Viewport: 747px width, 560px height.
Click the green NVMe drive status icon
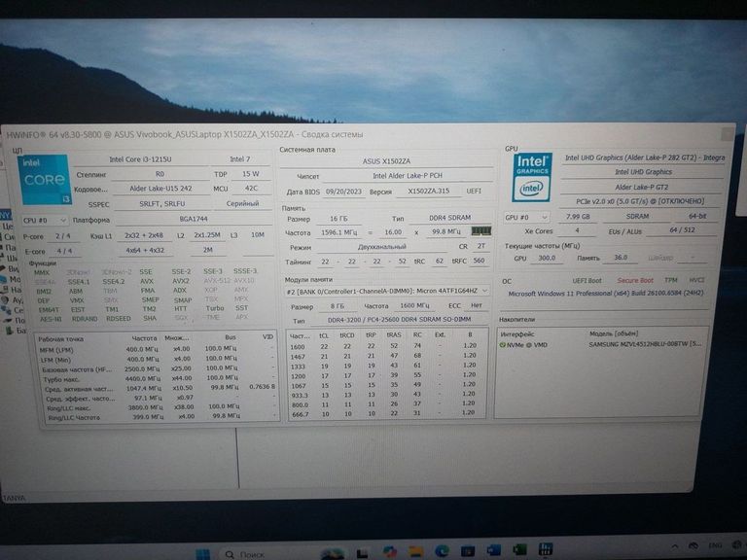tap(502, 344)
